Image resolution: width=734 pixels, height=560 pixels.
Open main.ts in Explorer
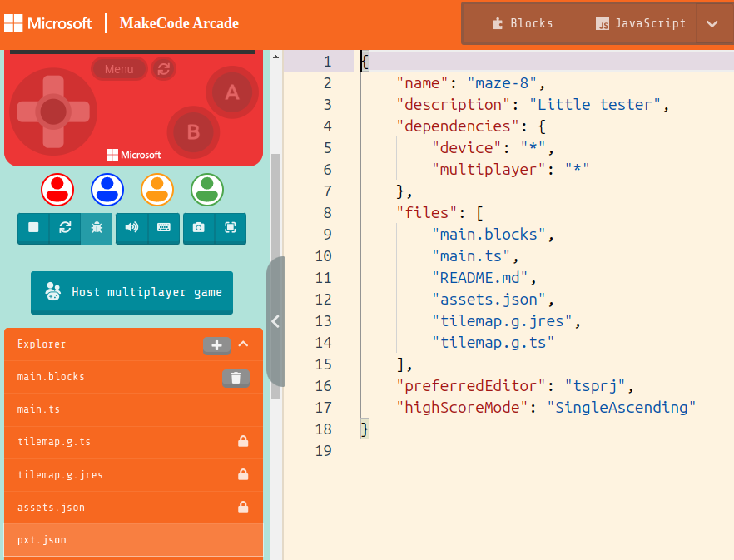coord(133,409)
